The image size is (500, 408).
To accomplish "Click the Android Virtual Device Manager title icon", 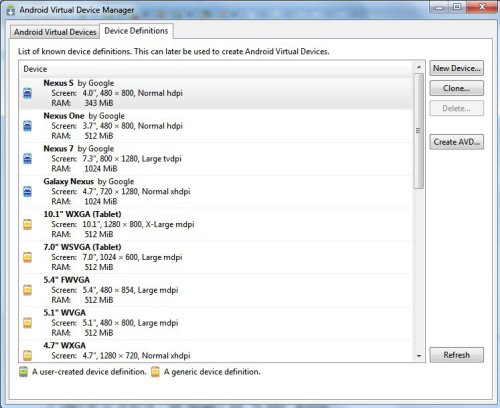I will [11, 10].
